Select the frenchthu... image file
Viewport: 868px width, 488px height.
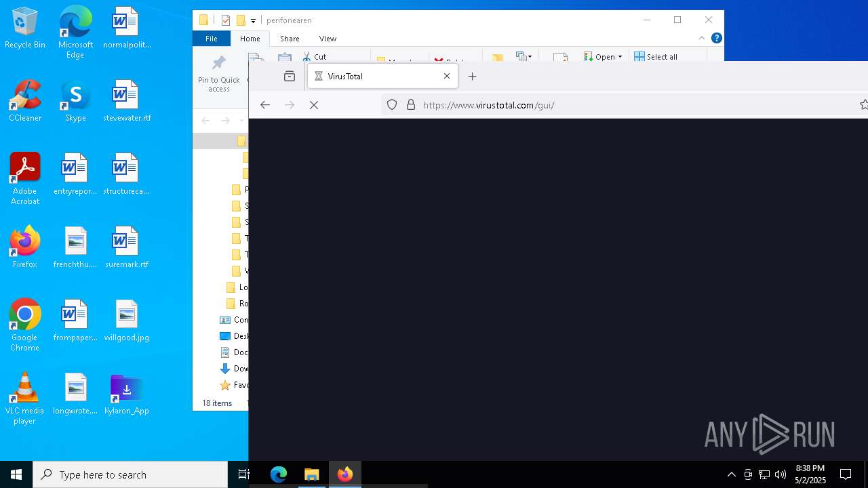coord(75,248)
